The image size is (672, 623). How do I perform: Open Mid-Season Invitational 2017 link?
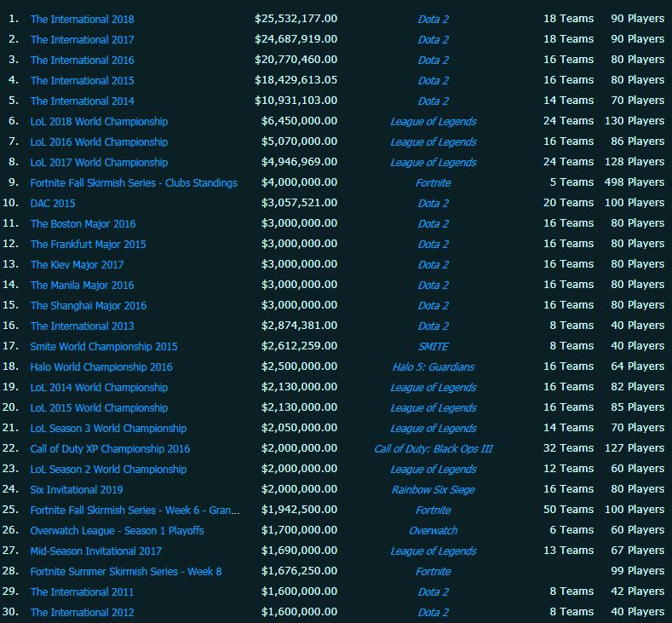pyautogui.click(x=96, y=551)
